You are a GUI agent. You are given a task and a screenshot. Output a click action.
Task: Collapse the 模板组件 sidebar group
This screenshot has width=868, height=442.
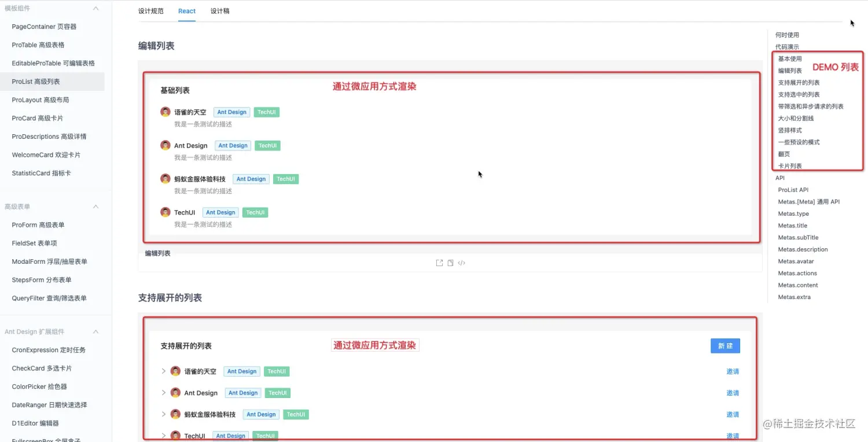[96, 8]
